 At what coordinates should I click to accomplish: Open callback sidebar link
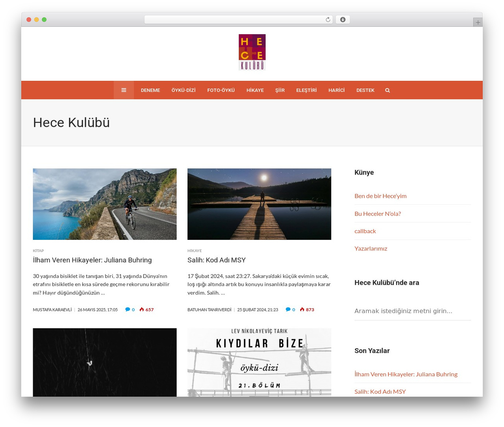coord(365,231)
